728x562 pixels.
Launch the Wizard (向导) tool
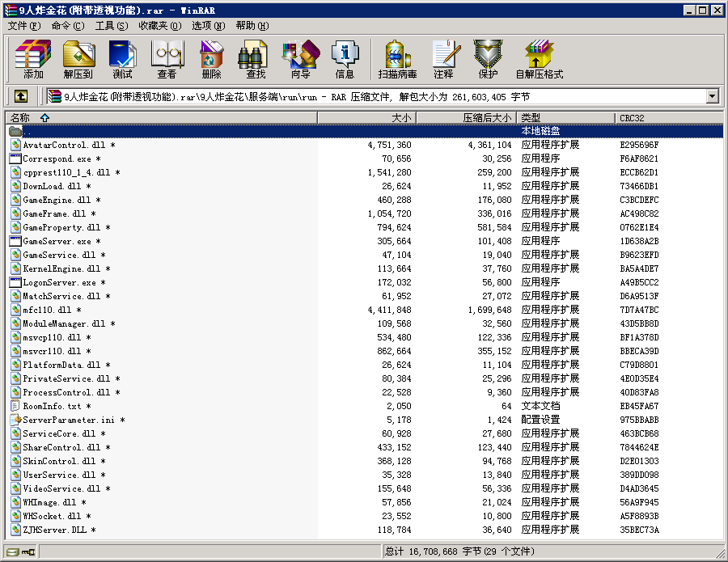300,59
